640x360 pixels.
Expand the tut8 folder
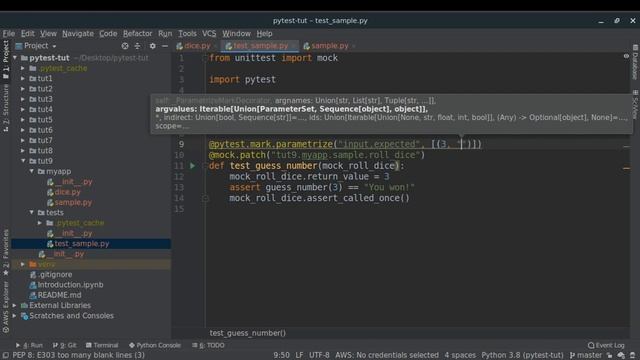(23, 151)
